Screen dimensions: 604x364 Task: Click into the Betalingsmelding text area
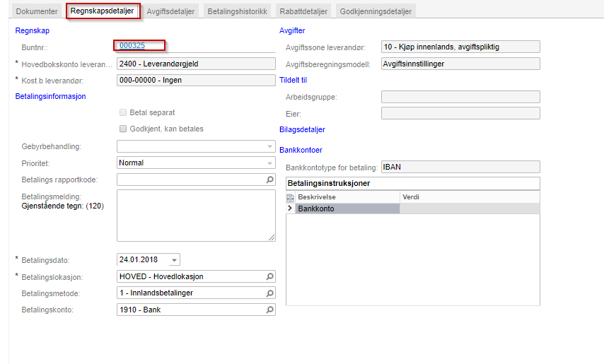(196, 216)
